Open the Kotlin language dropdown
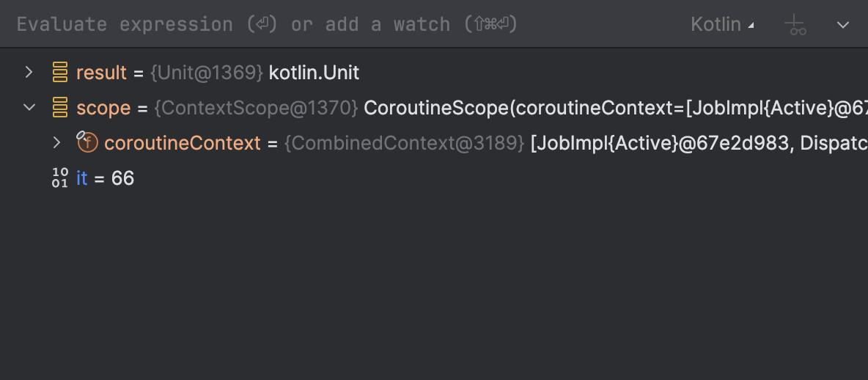The image size is (868, 380). click(x=722, y=24)
